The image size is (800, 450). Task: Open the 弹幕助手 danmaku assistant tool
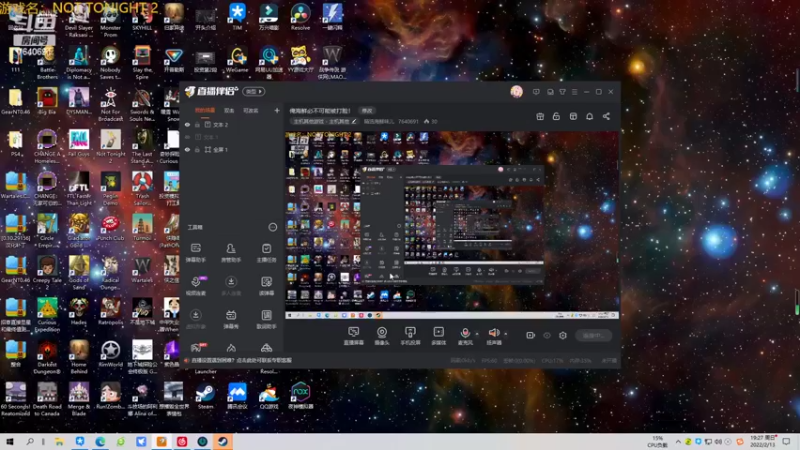click(x=195, y=253)
